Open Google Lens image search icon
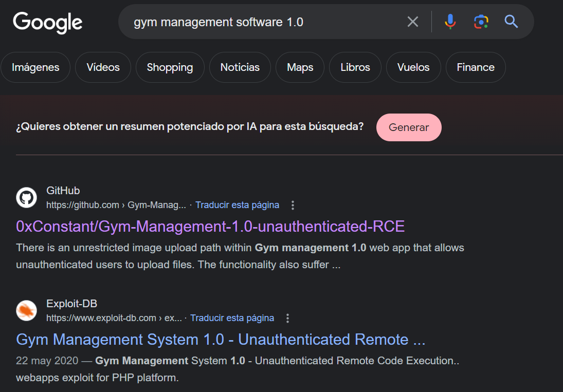Screen dimensions: 563x392 point(481,22)
